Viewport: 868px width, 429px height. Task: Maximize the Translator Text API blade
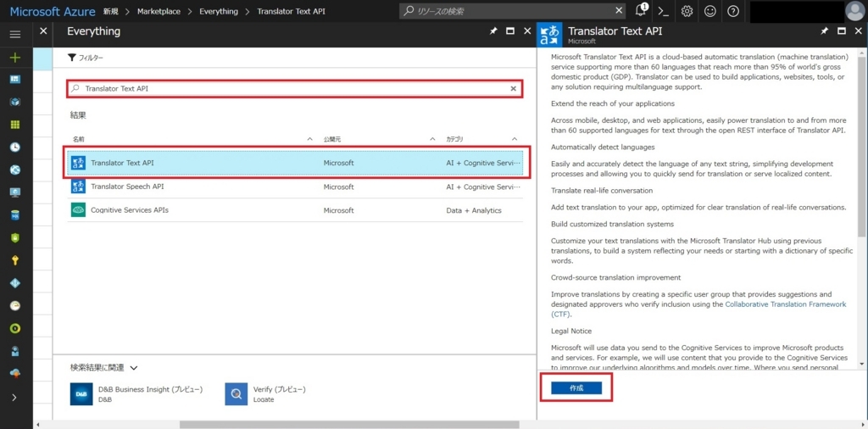tap(842, 31)
